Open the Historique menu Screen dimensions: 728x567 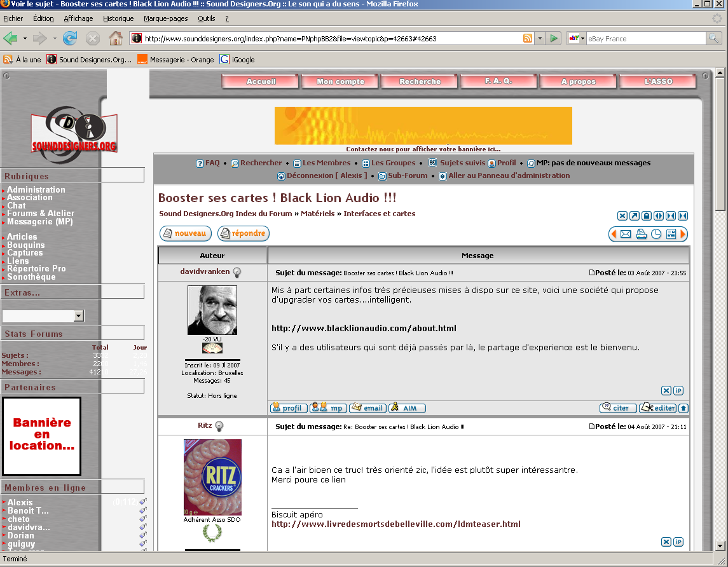click(x=118, y=18)
